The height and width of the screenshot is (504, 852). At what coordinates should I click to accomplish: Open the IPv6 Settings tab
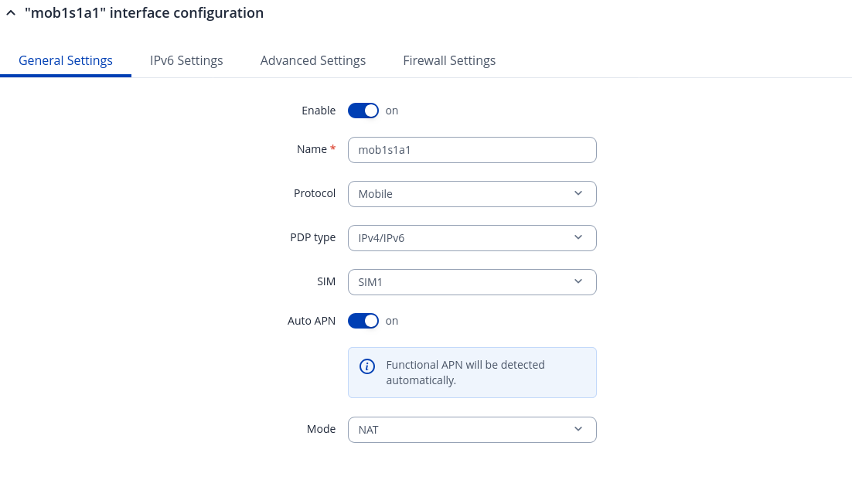[186, 60]
